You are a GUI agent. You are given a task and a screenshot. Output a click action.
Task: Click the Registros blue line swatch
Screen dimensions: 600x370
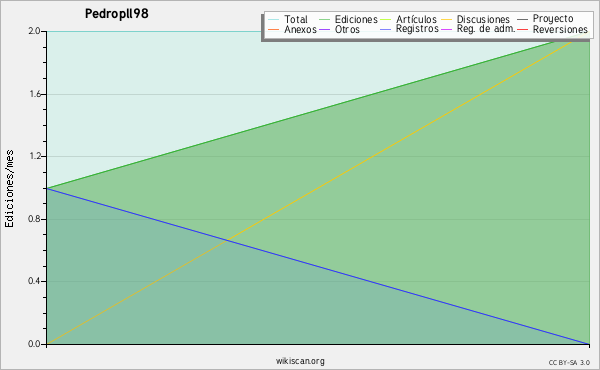click(385, 29)
